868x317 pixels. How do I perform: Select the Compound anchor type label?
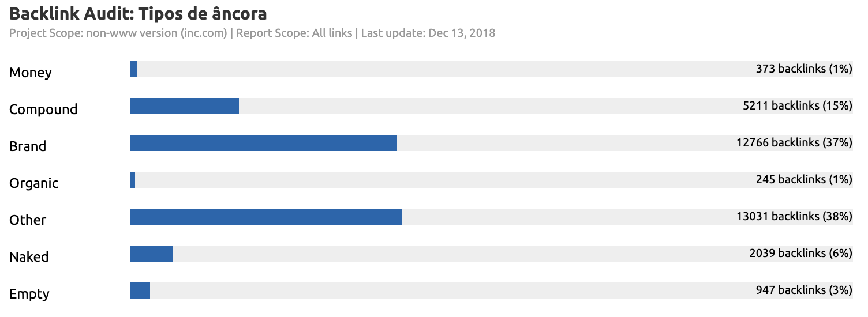pos(43,110)
